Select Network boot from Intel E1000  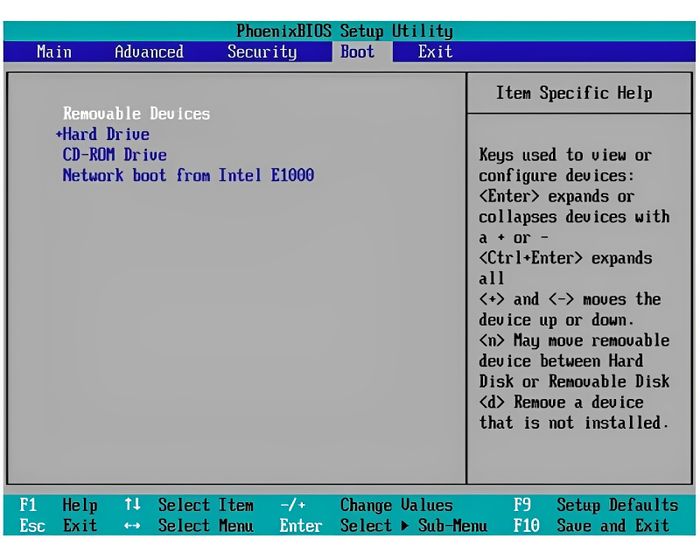click(188, 175)
